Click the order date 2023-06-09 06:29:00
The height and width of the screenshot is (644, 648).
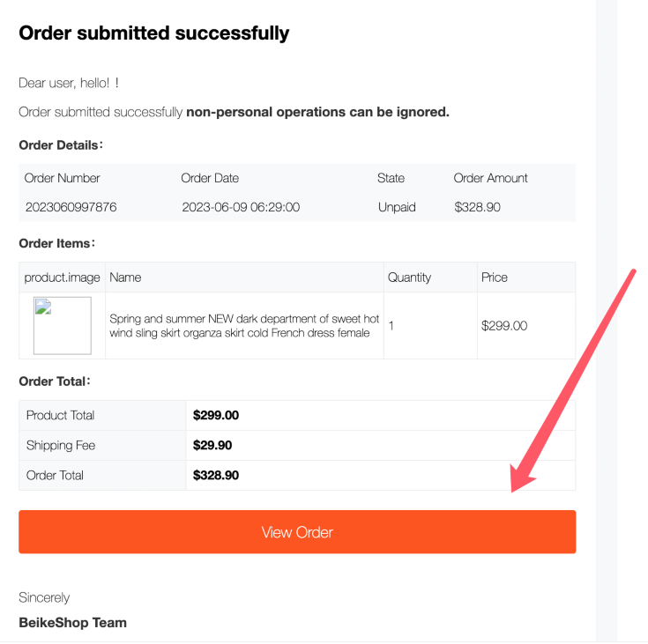pyautogui.click(x=241, y=207)
